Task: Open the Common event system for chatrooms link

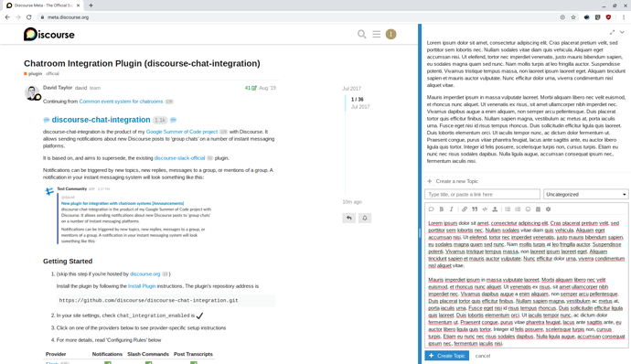Action: tap(121, 102)
